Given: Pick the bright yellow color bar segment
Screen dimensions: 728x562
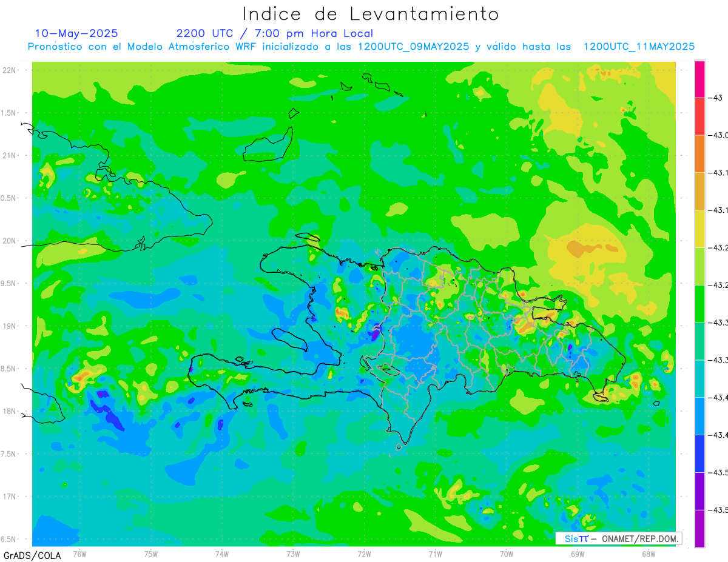Looking at the screenshot, I should coord(699,229).
